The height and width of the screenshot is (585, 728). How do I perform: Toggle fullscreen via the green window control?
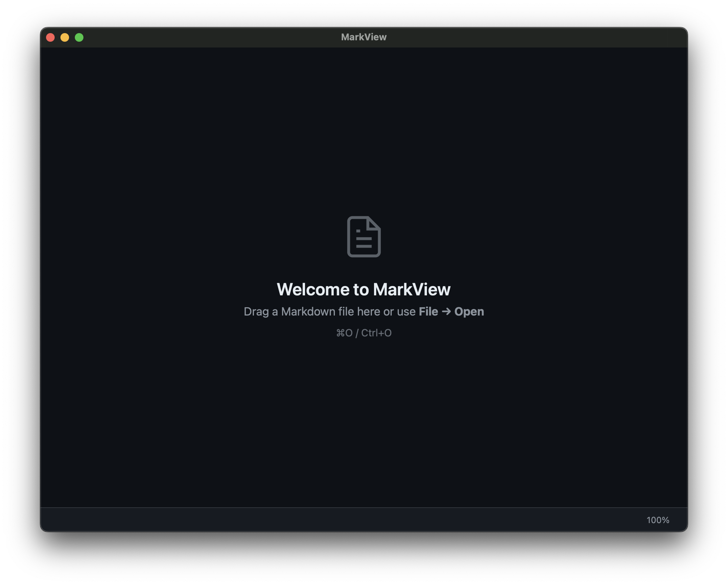79,37
